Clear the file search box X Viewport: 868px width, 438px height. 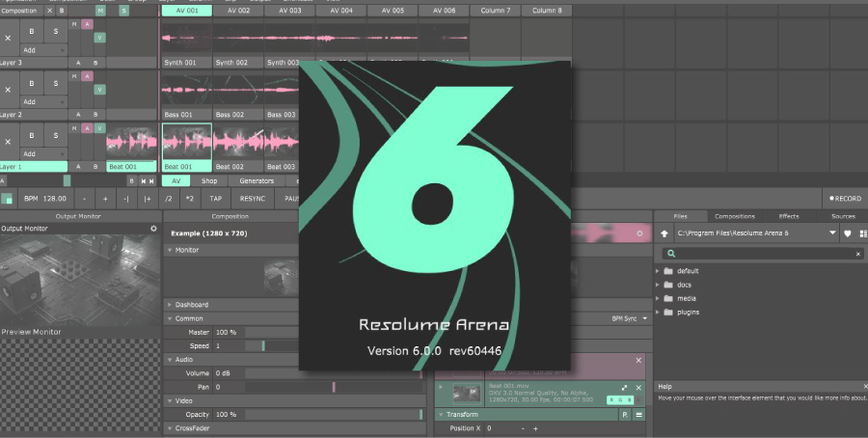click(x=858, y=254)
